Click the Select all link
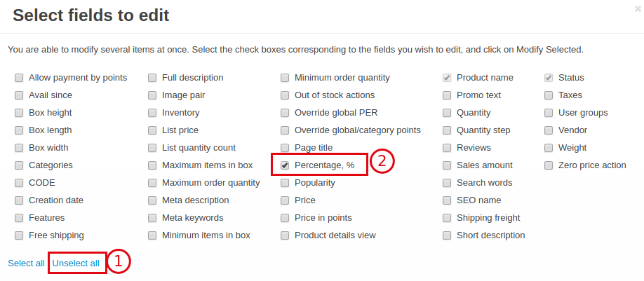Viewport: 644px width, 281px height. [x=26, y=263]
